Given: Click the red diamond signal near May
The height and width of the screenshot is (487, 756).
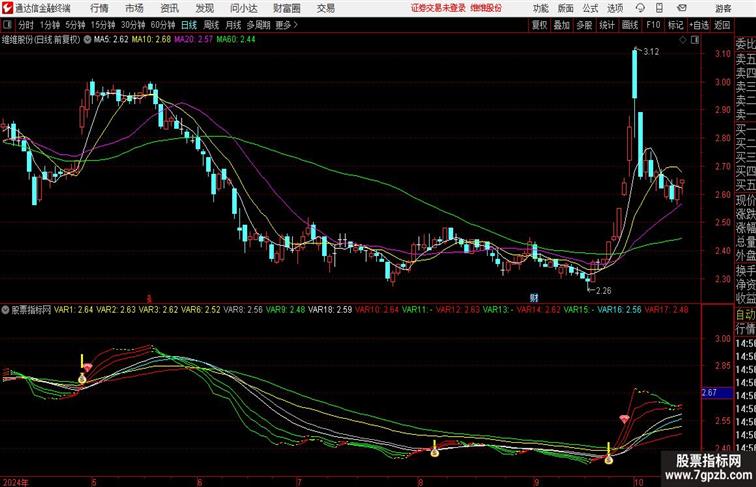Looking at the screenshot, I should [87, 368].
